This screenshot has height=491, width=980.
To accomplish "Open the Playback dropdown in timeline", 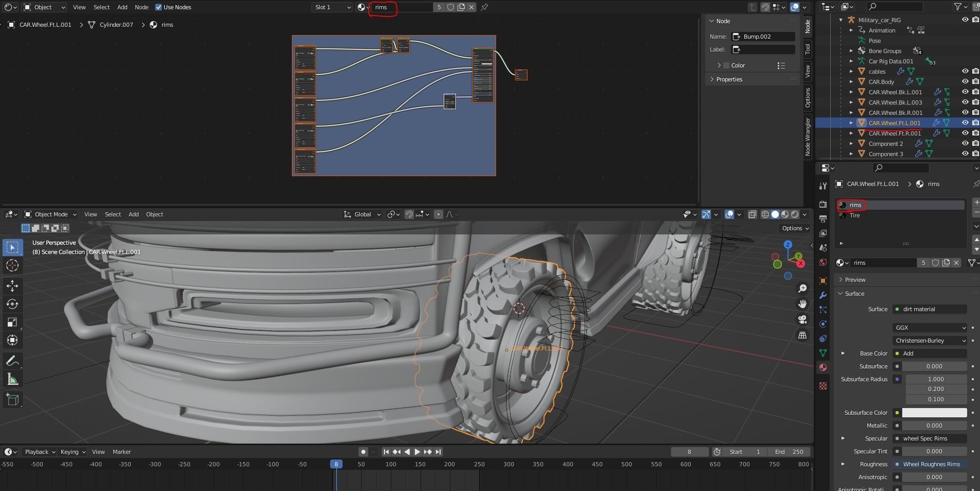I will [39, 452].
